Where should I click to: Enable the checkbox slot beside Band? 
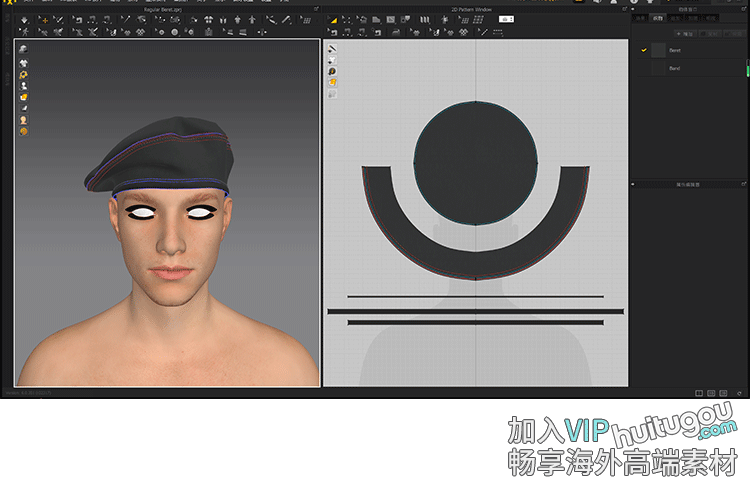click(644, 68)
